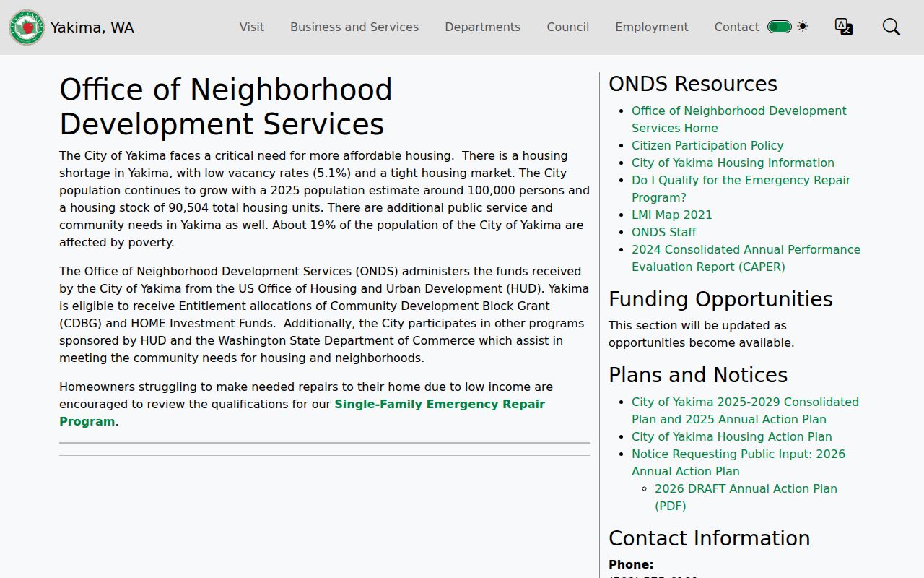This screenshot has width=924, height=578.
Task: Open 2024 Consolidated Annual Performance Evaluation Report
Action: (x=746, y=258)
